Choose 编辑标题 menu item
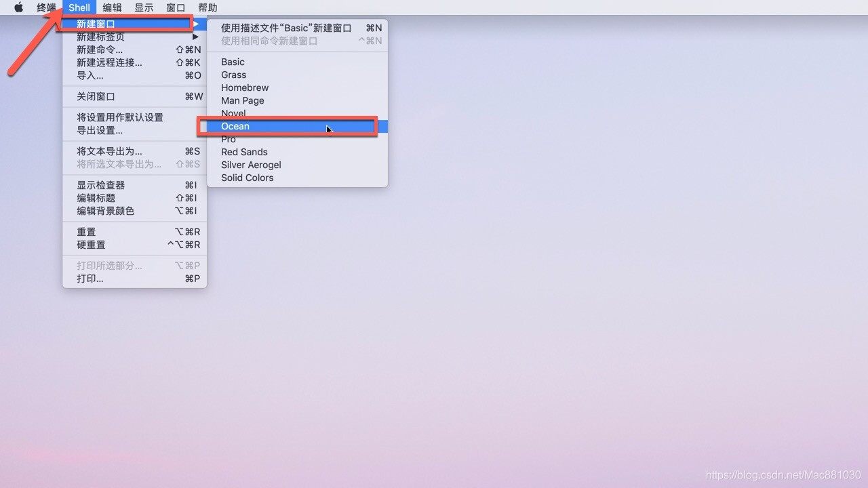The height and width of the screenshot is (488, 868). click(x=134, y=198)
